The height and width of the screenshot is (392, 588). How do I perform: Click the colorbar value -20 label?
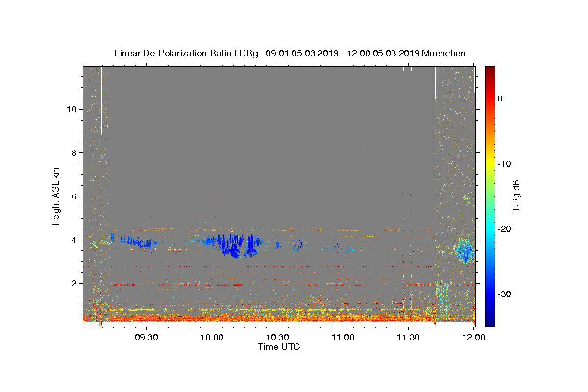coord(505,229)
